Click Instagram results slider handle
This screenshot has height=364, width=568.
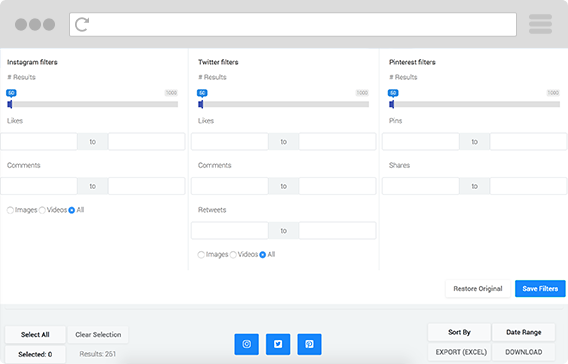10,104
